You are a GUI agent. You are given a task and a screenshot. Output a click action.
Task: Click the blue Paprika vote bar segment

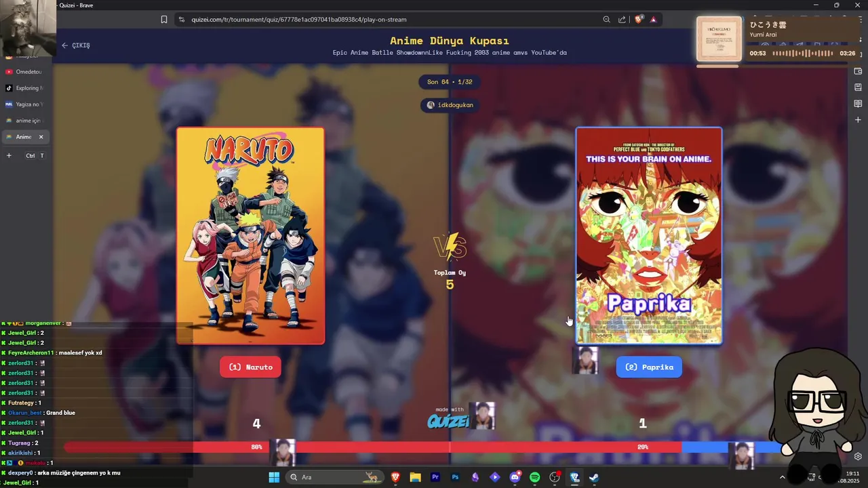click(732, 447)
